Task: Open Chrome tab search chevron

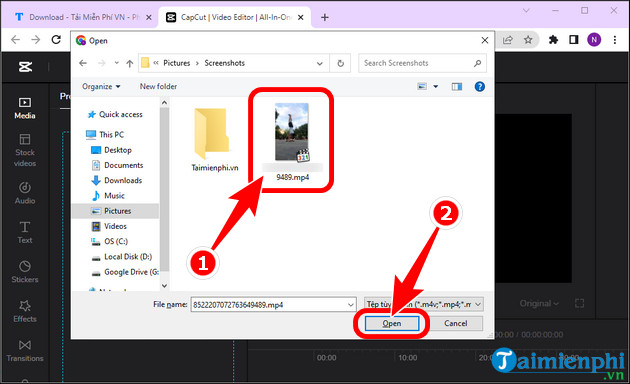Action: point(526,11)
